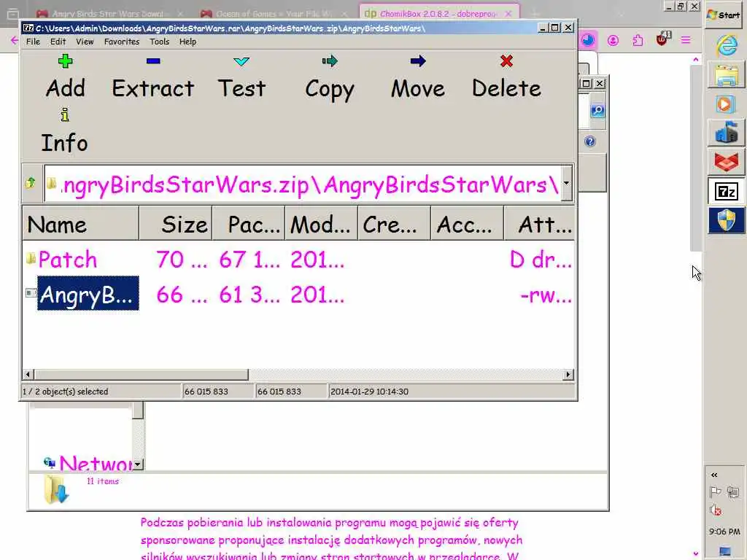Click the Move toolbar button
Image resolution: width=747 pixels, height=560 pixels.
pos(418,76)
